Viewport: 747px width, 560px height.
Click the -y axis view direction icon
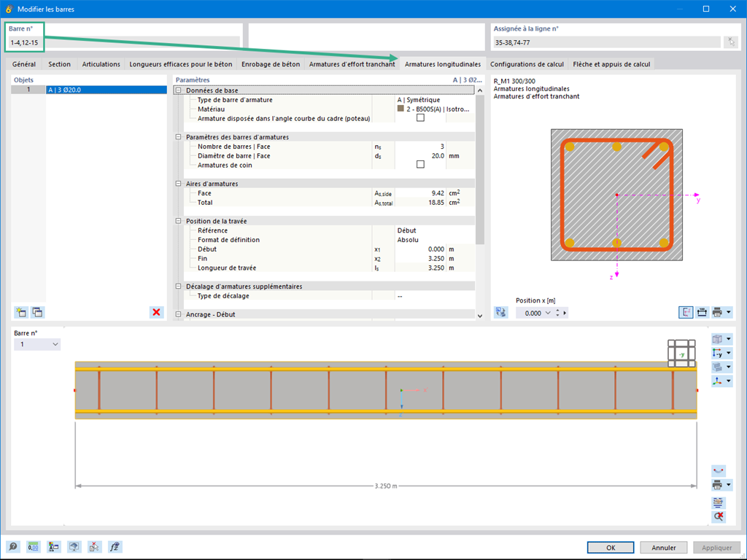coord(718,353)
